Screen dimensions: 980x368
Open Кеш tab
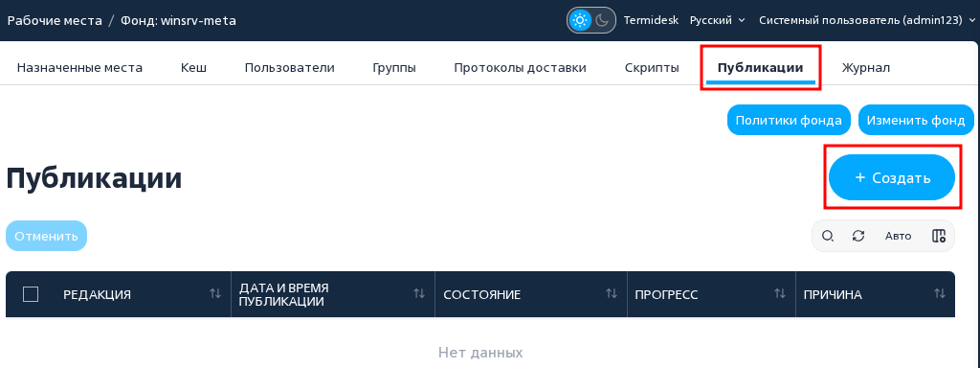[x=193, y=68]
